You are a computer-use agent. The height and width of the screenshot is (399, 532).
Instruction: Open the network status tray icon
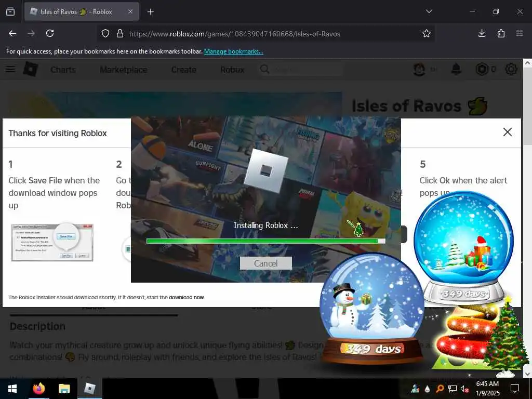pyautogui.click(x=453, y=389)
